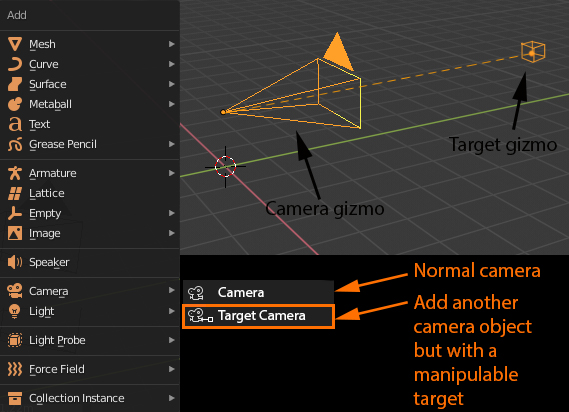The width and height of the screenshot is (569, 412).
Task: Open the Grease Pencil menu entry
Action: point(90,144)
